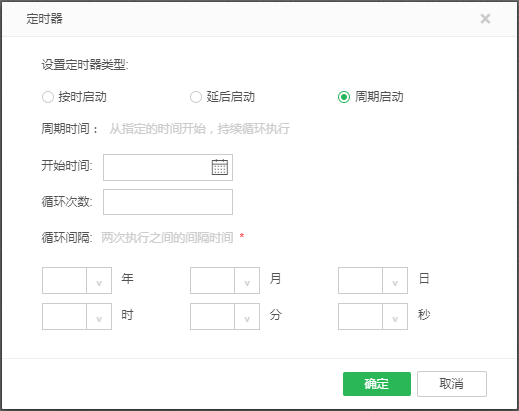Close the 定时器 dialog with X
The width and height of the screenshot is (519, 411).
click(485, 19)
